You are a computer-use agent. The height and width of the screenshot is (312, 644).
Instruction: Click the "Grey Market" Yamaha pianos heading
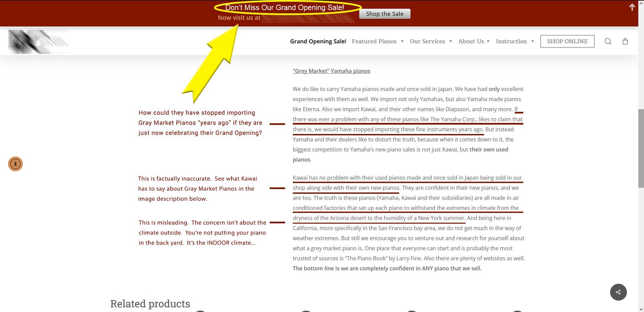click(331, 71)
